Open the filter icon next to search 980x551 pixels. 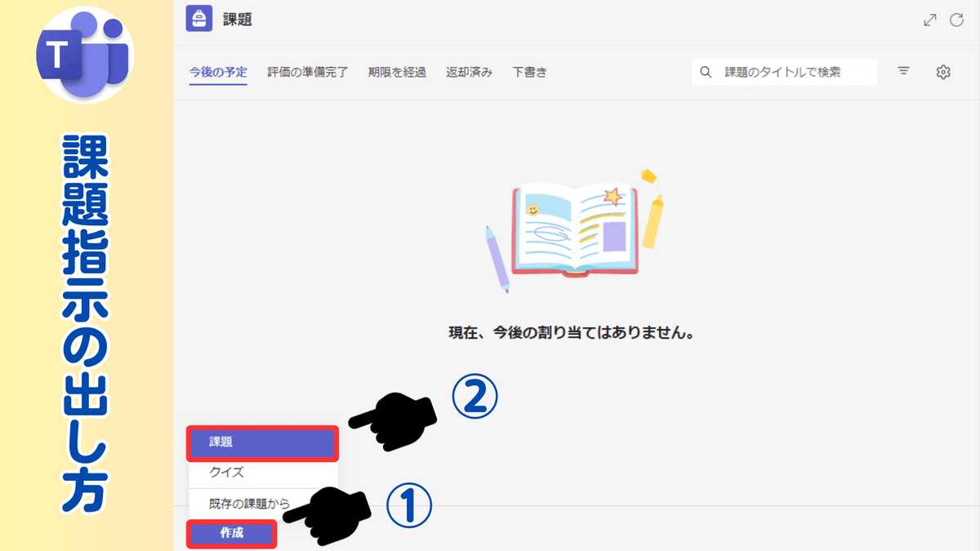click(903, 72)
